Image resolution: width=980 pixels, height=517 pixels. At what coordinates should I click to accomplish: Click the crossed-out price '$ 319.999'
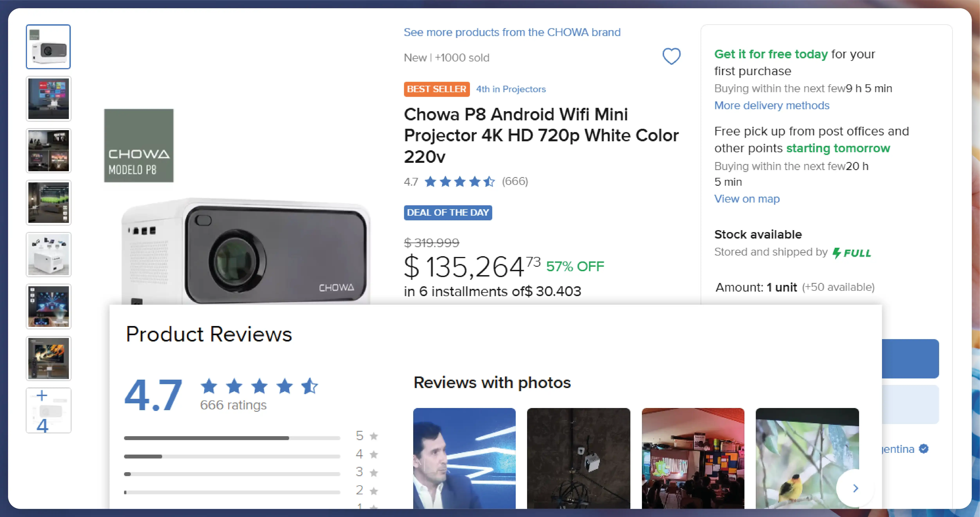[x=431, y=243]
